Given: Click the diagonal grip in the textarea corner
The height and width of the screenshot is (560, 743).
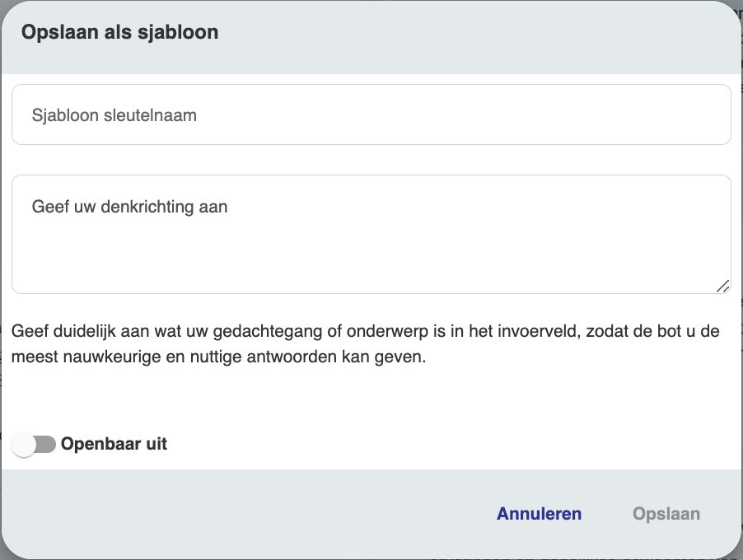Looking at the screenshot, I should [722, 285].
